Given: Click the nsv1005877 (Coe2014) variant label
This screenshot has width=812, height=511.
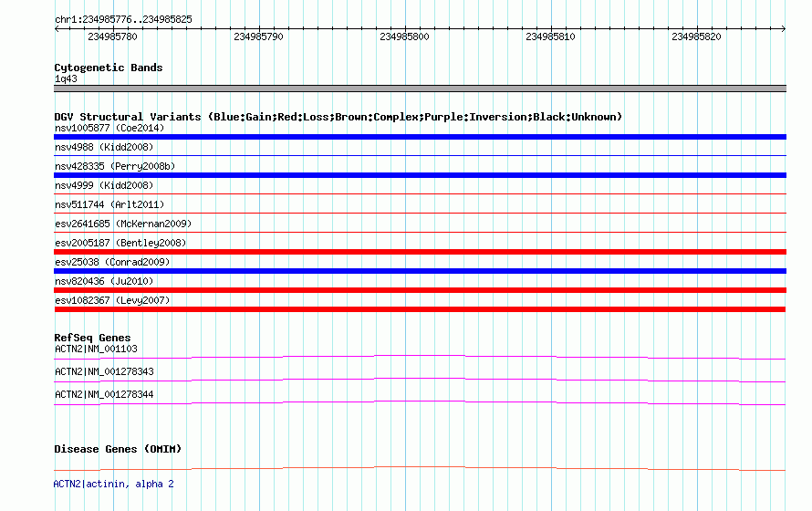Looking at the screenshot, I should click(x=109, y=128).
